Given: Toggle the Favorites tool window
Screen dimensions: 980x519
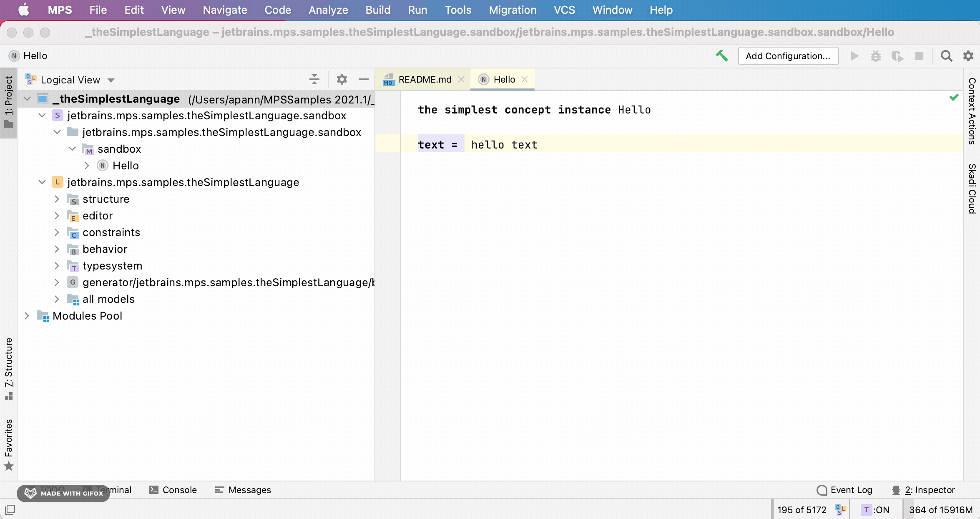Looking at the screenshot, I should [x=9, y=444].
